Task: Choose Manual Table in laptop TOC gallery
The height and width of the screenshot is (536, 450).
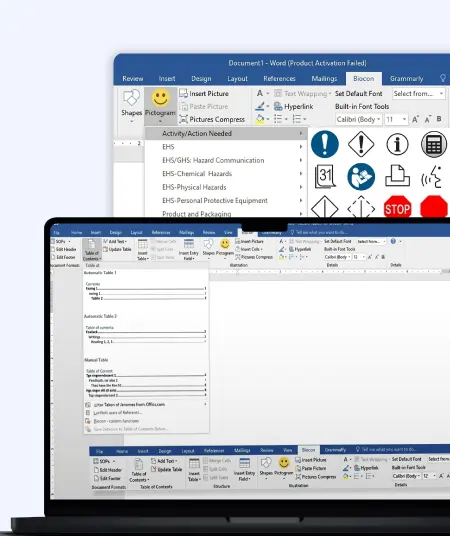Action: [x=146, y=378]
